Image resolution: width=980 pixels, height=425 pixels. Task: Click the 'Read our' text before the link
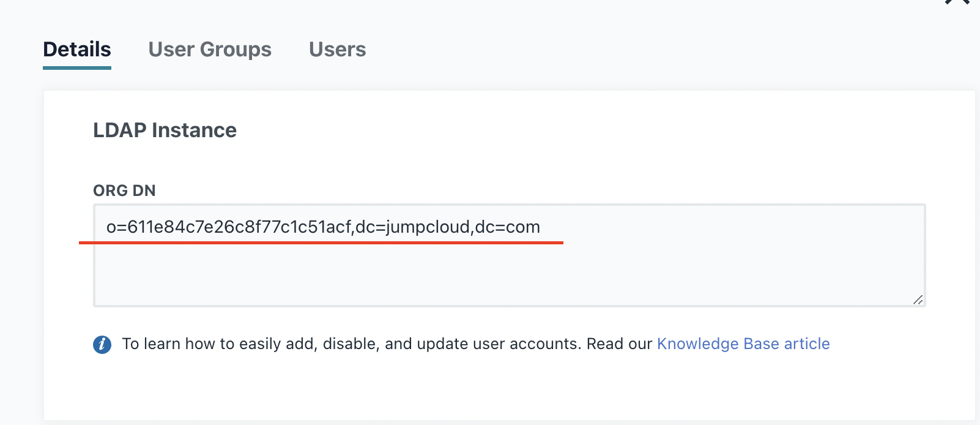(x=619, y=344)
